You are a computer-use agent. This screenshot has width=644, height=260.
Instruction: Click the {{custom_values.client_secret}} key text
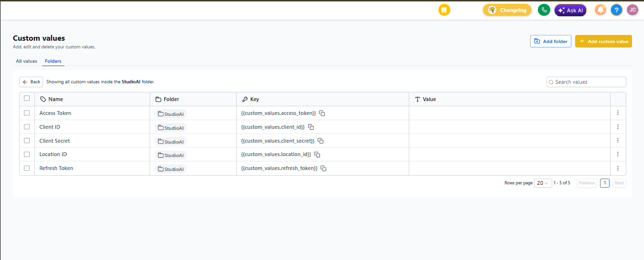tap(278, 141)
